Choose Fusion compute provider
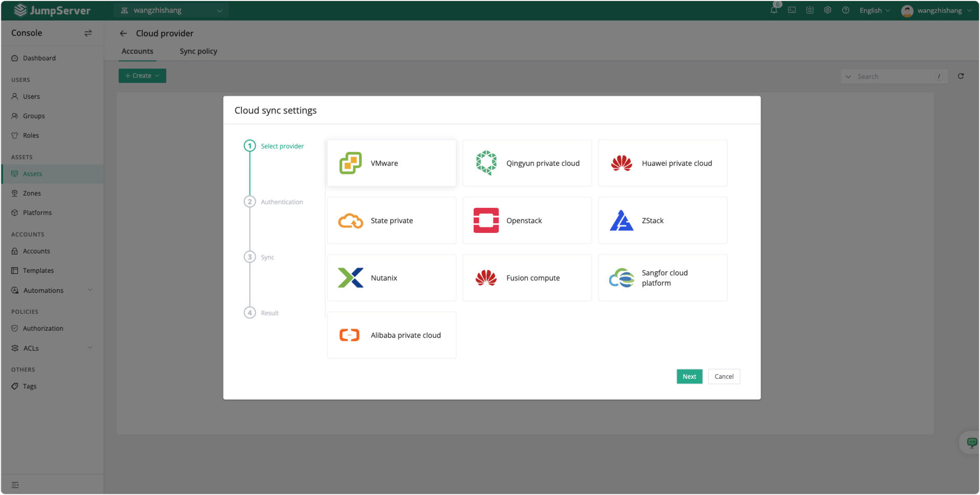 click(x=527, y=278)
